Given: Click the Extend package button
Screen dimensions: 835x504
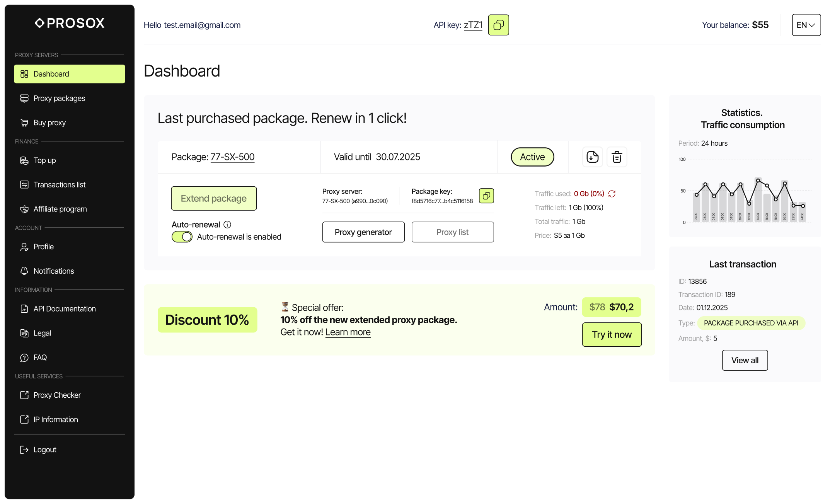Looking at the screenshot, I should pyautogui.click(x=214, y=199).
